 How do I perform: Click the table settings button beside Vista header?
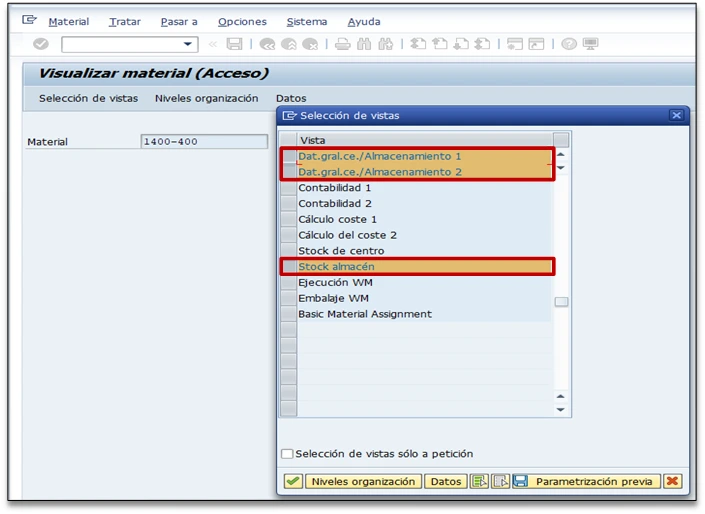[561, 140]
